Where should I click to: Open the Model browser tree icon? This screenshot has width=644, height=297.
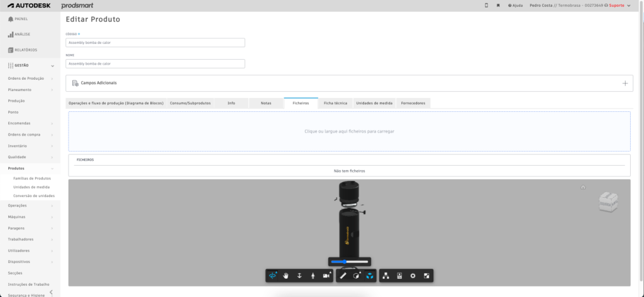click(x=386, y=276)
